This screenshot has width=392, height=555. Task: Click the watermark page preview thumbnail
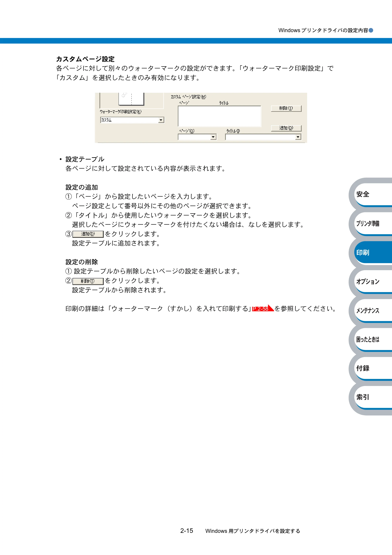click(x=131, y=99)
